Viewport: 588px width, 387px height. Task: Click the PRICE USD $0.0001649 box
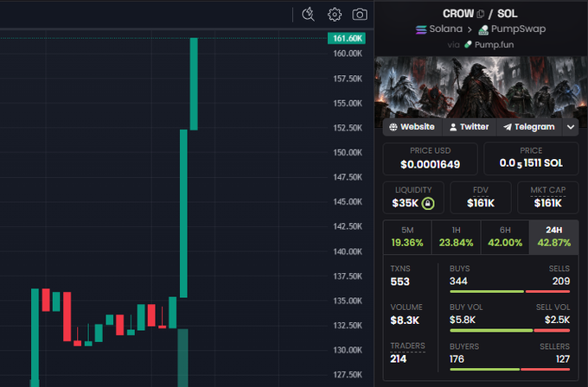430,158
